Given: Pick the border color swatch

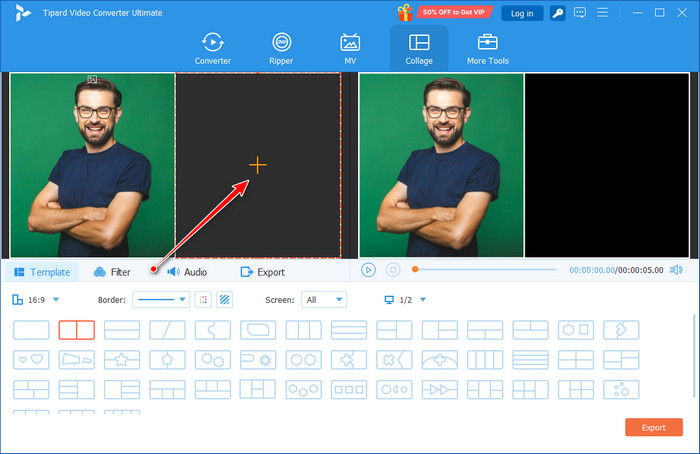Looking at the screenshot, I should click(203, 300).
